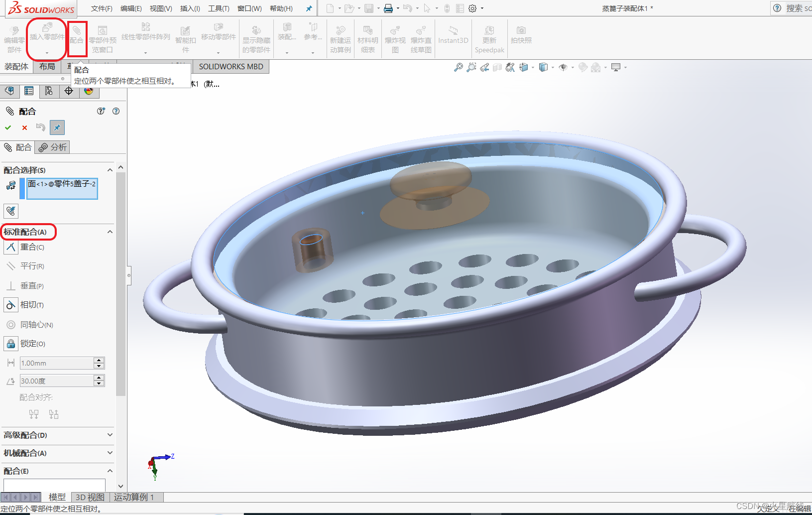Click the Exploded View (爆炸视图) tool
Viewport: 812px width, 515px height.
coord(395,40)
